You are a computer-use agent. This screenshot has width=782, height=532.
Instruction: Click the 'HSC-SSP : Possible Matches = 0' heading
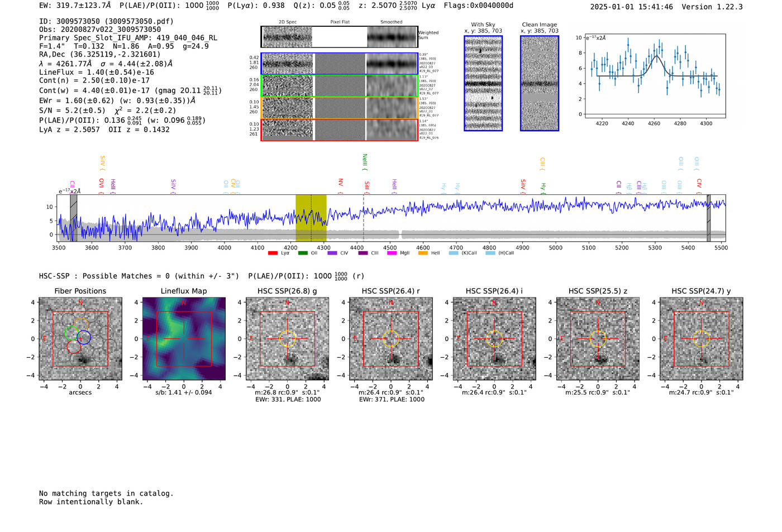[x=104, y=276]
